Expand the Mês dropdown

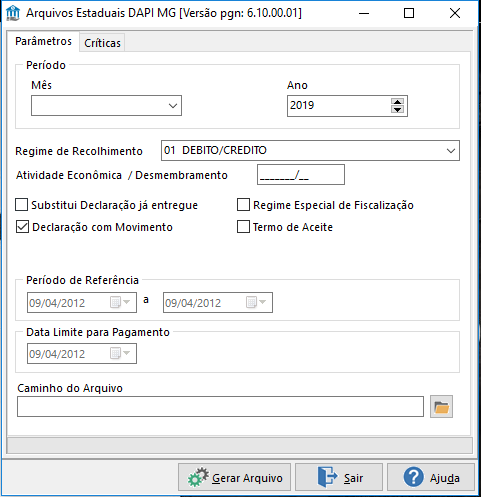(x=173, y=106)
